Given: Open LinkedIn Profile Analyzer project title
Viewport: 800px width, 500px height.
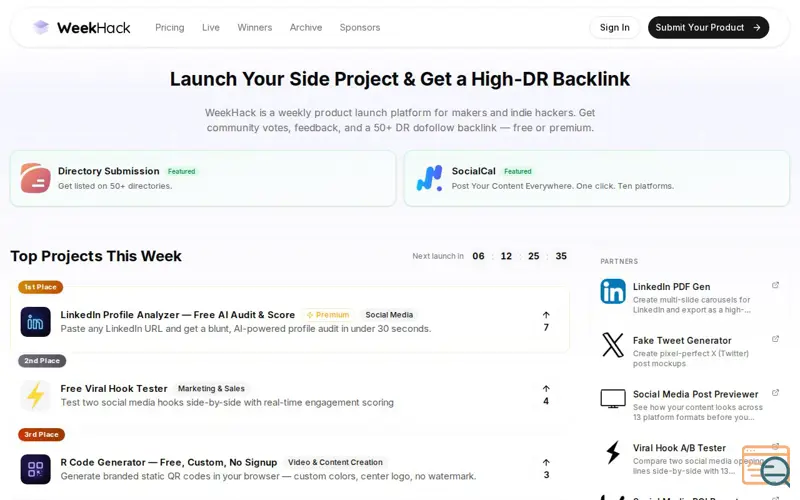Looking at the screenshot, I should 178,315.
